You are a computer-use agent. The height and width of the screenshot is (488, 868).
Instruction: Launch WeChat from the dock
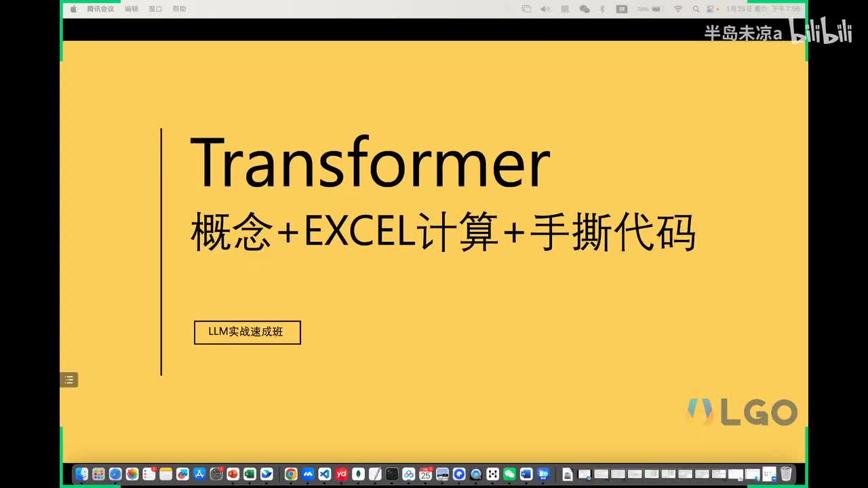pyautogui.click(x=510, y=474)
